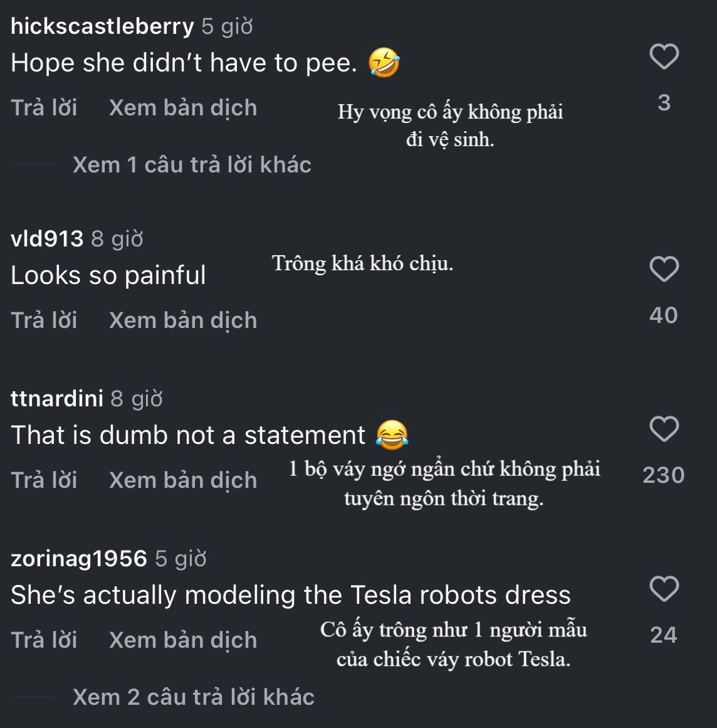Heart zorinag1956's Tesla robots comment
The width and height of the screenshot is (717, 728).
pyautogui.click(x=664, y=589)
